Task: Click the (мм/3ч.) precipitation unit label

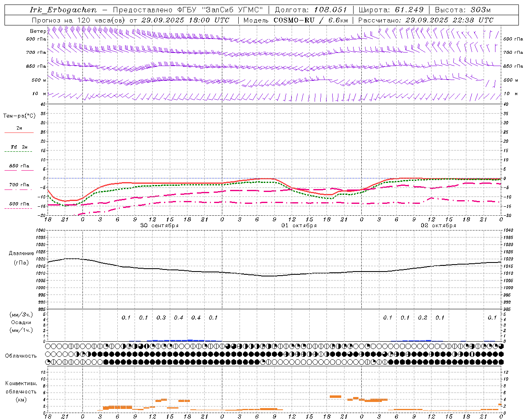Action: tap(21, 315)
